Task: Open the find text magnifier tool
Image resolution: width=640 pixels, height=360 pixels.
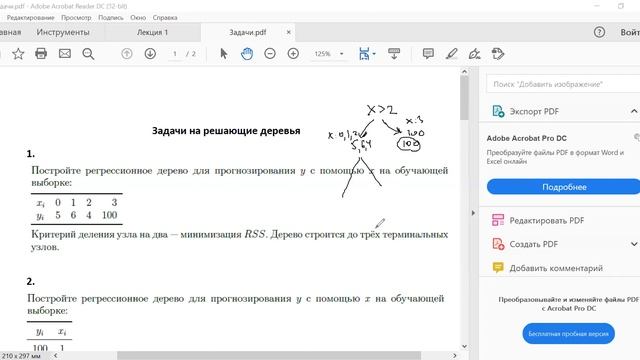Action: coord(88,54)
